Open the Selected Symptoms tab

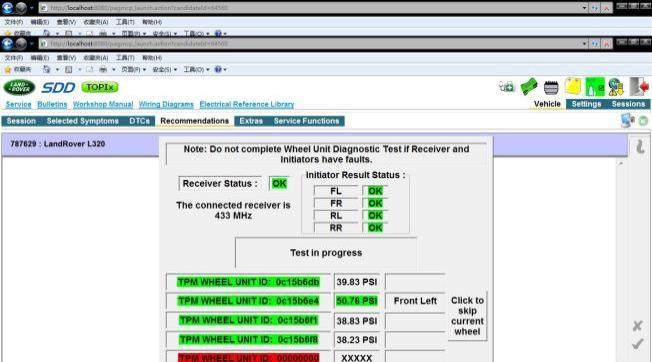coord(82,121)
